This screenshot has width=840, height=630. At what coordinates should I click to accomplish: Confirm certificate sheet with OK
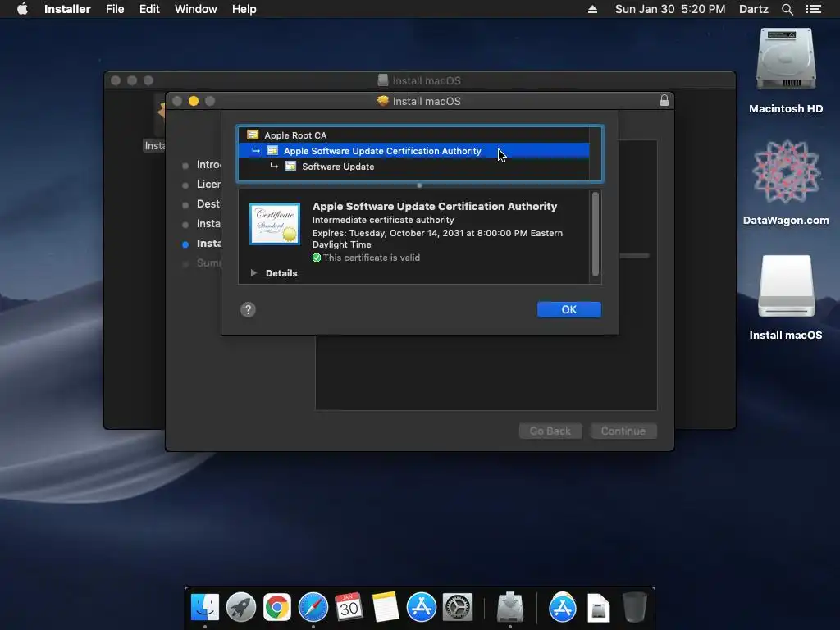click(569, 309)
